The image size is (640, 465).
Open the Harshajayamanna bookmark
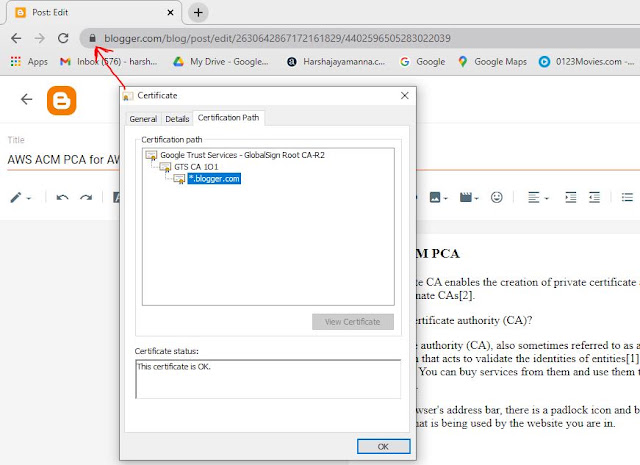point(336,62)
